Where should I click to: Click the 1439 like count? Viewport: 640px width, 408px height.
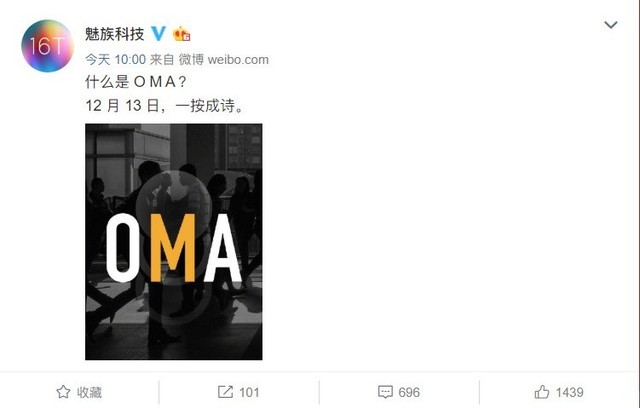(569, 392)
